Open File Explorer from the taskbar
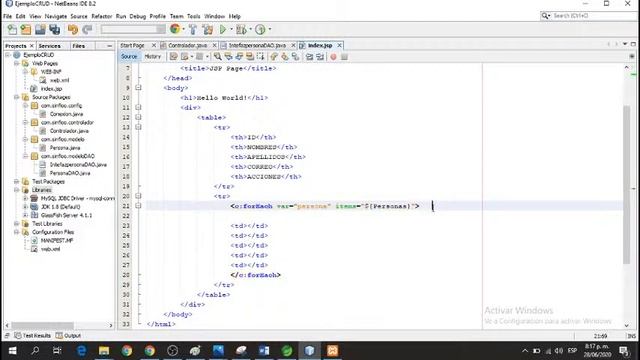 point(104,350)
